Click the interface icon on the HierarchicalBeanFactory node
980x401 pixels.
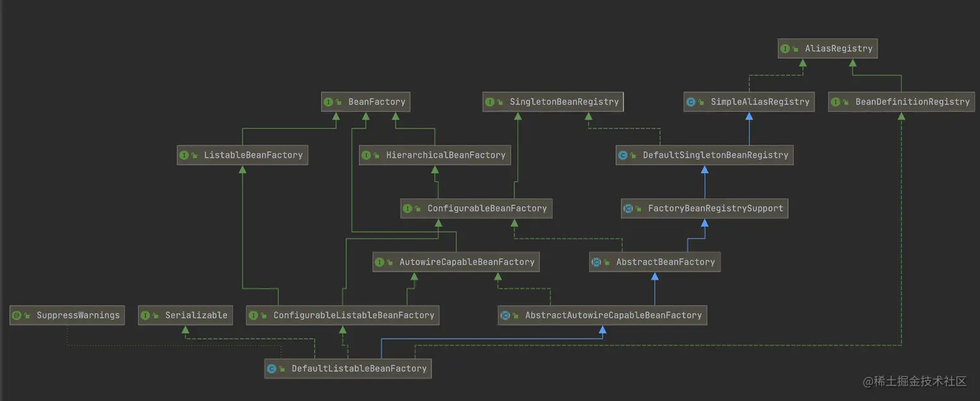click(366, 155)
